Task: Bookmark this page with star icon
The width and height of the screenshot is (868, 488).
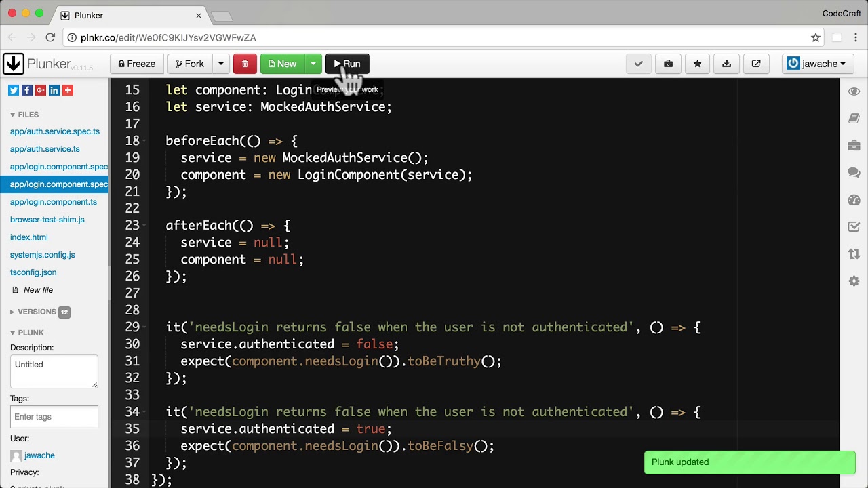Action: pyautogui.click(x=816, y=37)
